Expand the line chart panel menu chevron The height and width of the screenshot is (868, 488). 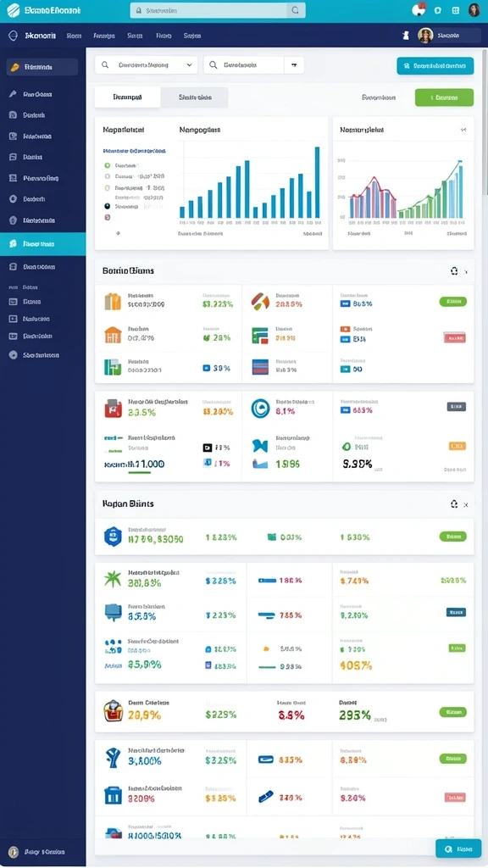tap(463, 130)
